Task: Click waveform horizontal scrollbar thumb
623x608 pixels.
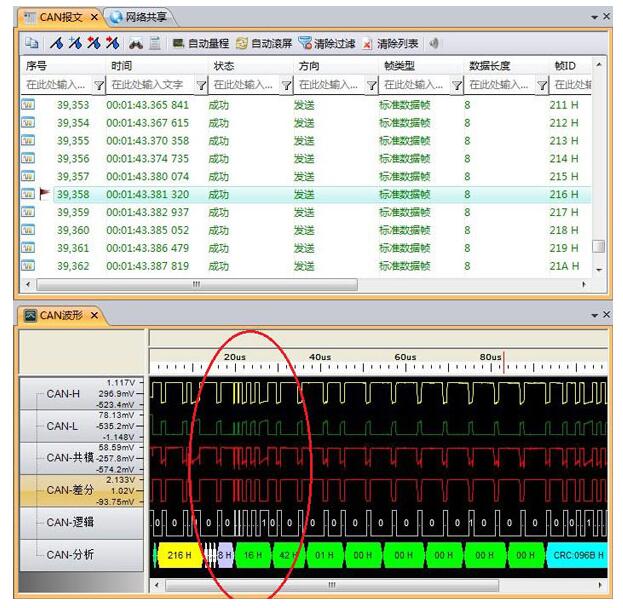Action: [332, 585]
